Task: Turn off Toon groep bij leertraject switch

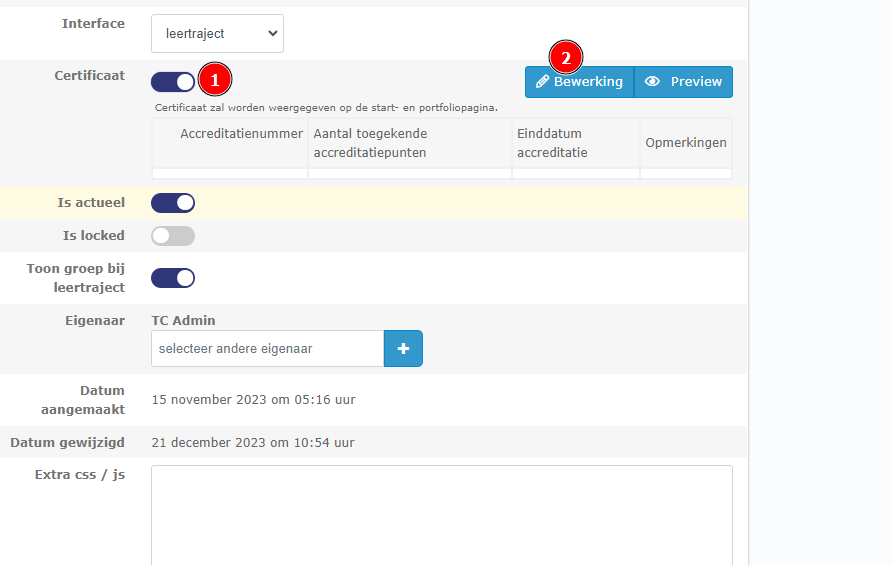Action: click(x=173, y=278)
